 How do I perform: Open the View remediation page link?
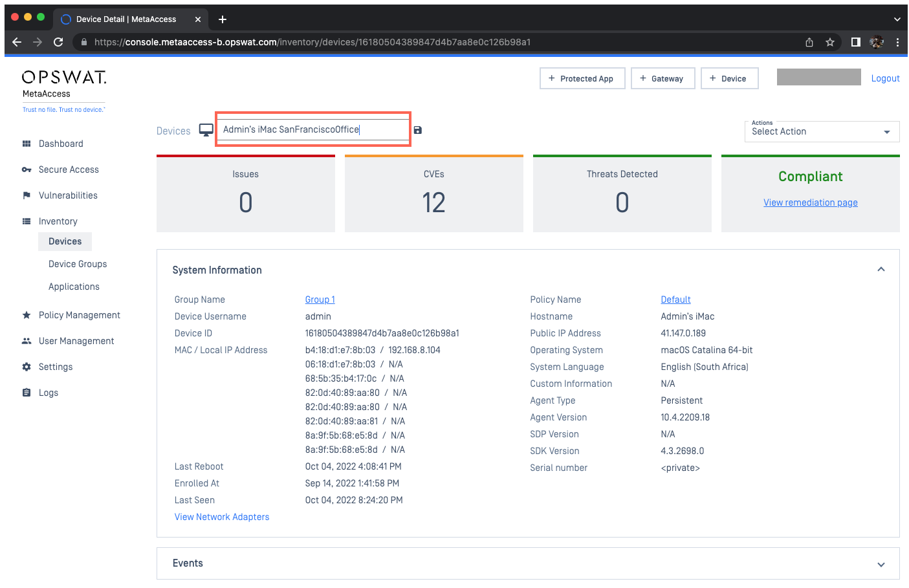coord(810,202)
